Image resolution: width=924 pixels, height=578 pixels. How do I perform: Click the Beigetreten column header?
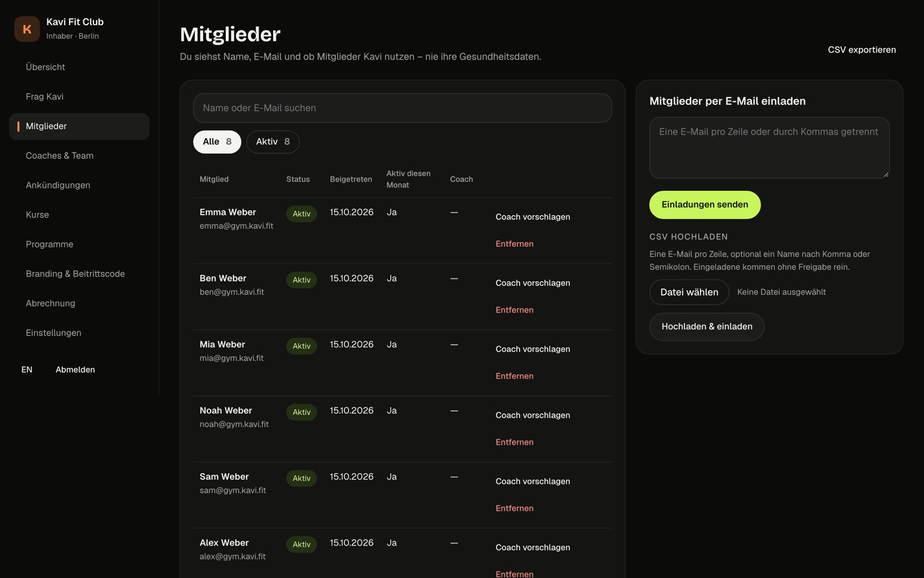(351, 179)
